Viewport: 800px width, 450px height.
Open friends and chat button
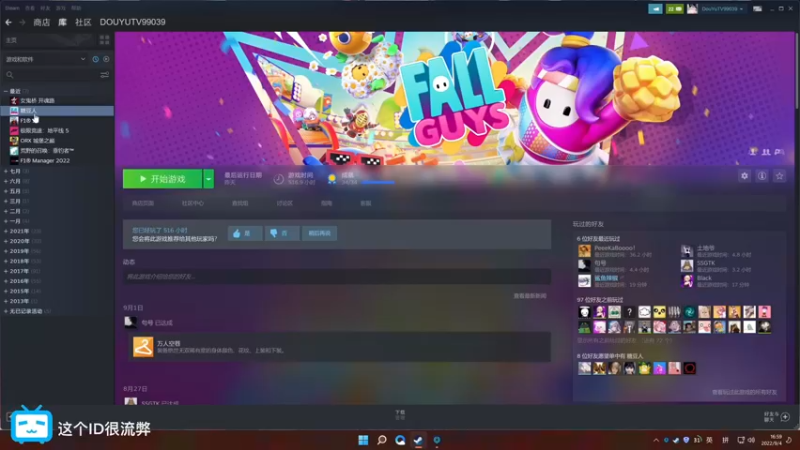coord(777,417)
